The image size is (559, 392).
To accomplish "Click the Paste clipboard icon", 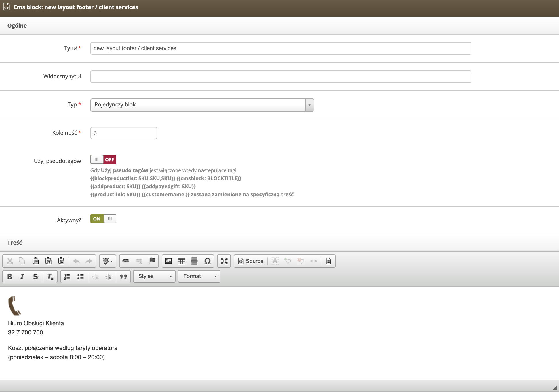I will point(35,261).
